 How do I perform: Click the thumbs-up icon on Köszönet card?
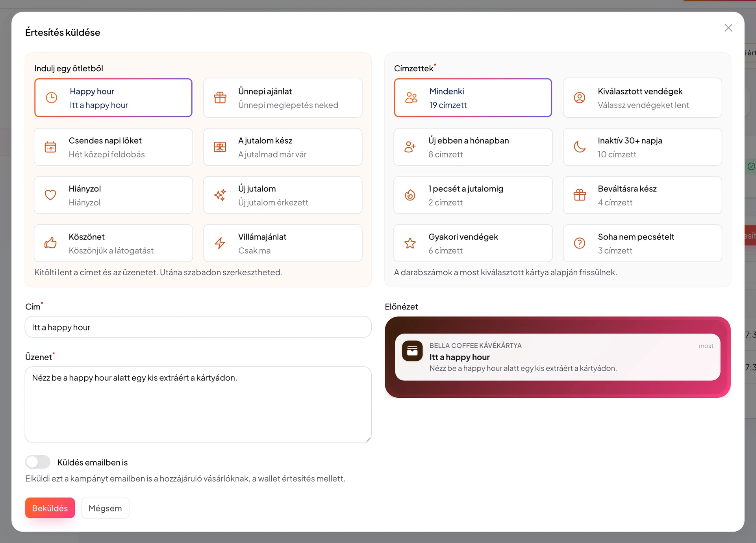coord(50,243)
